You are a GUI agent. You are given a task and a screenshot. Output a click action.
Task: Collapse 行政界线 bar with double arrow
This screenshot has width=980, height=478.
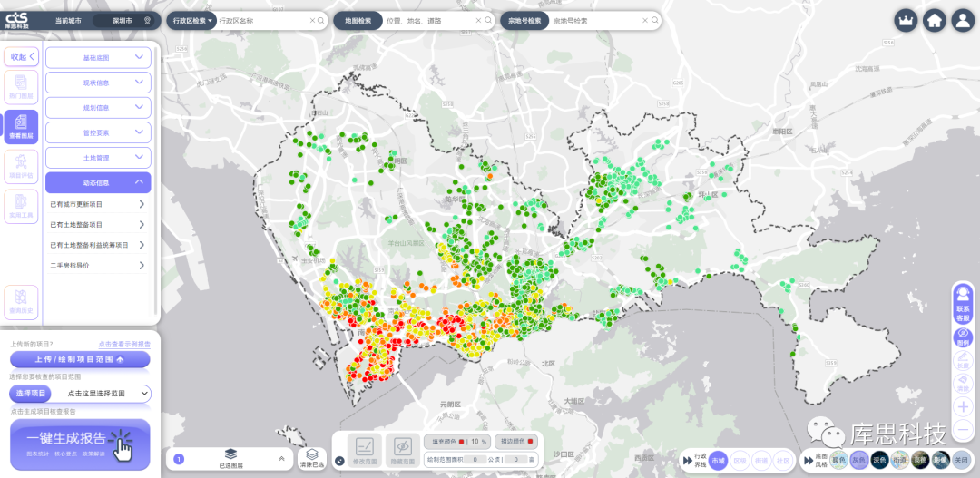click(686, 461)
